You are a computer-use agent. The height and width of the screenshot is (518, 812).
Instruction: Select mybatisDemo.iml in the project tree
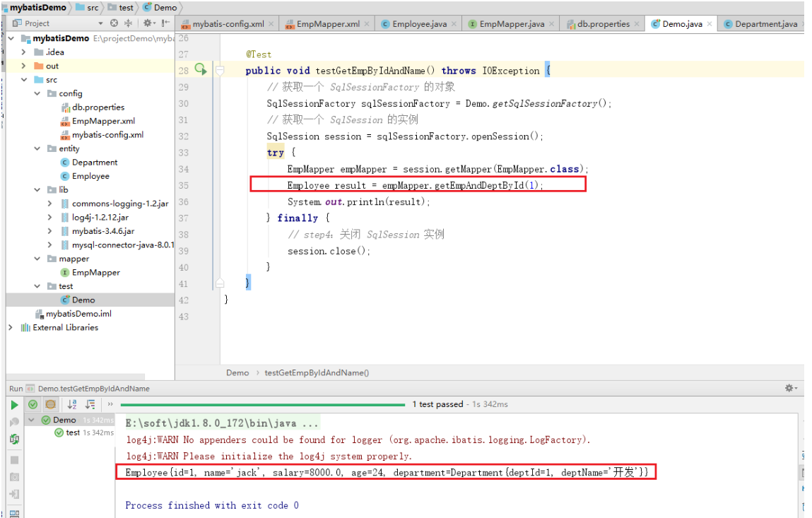click(73, 314)
